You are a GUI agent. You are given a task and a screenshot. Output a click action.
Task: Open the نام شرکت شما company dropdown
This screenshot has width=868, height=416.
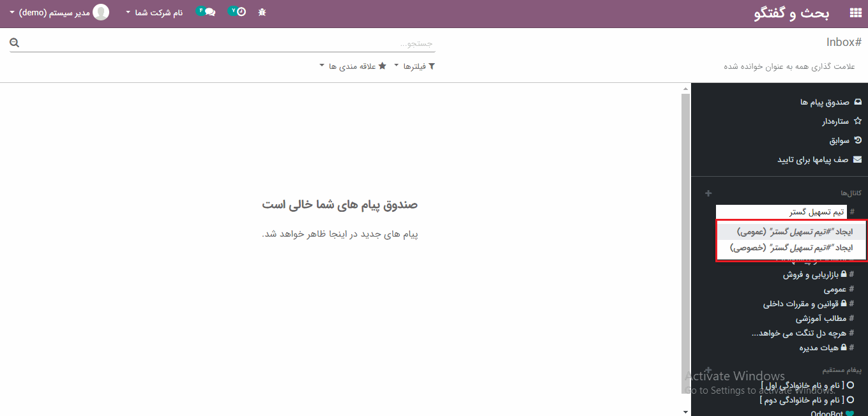click(155, 13)
